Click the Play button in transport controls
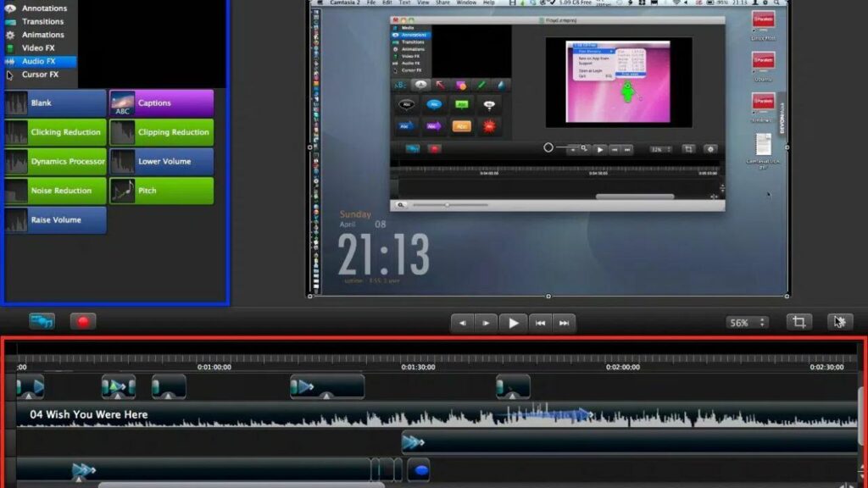Screen dimensions: 868x488 click(x=513, y=323)
